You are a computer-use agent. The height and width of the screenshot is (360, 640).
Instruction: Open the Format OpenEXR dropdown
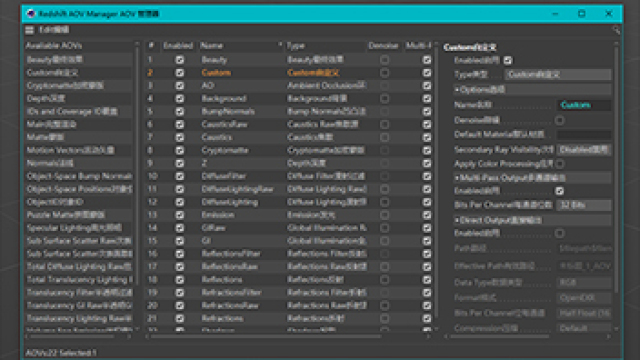[584, 298]
